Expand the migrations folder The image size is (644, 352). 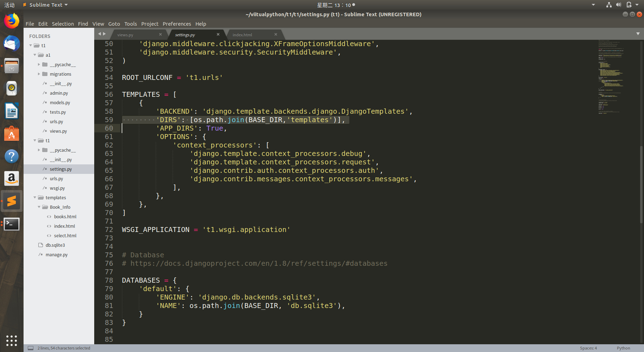tap(39, 74)
